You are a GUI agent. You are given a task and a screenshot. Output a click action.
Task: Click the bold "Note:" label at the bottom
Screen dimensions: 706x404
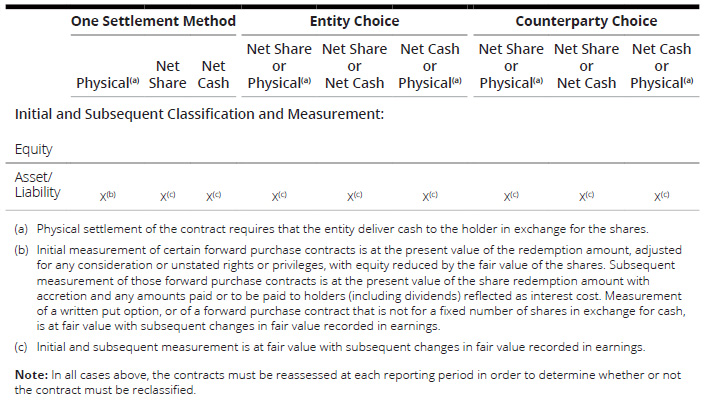point(32,375)
